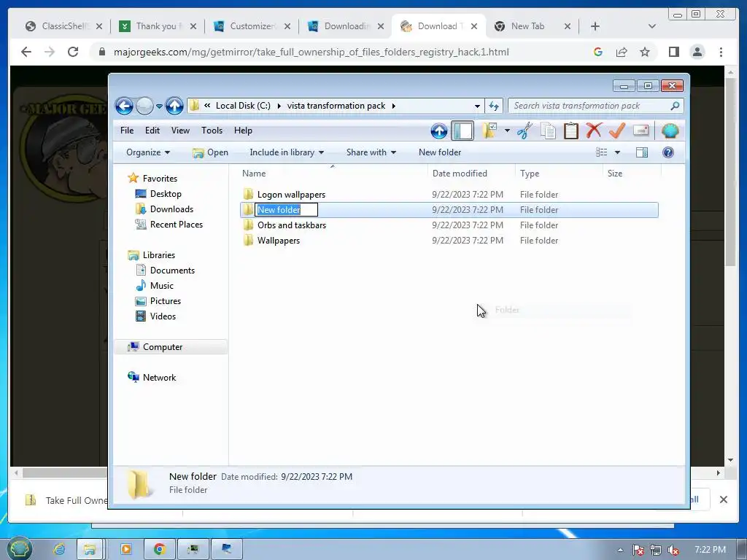Open Music library in navigation pane

[x=161, y=286]
